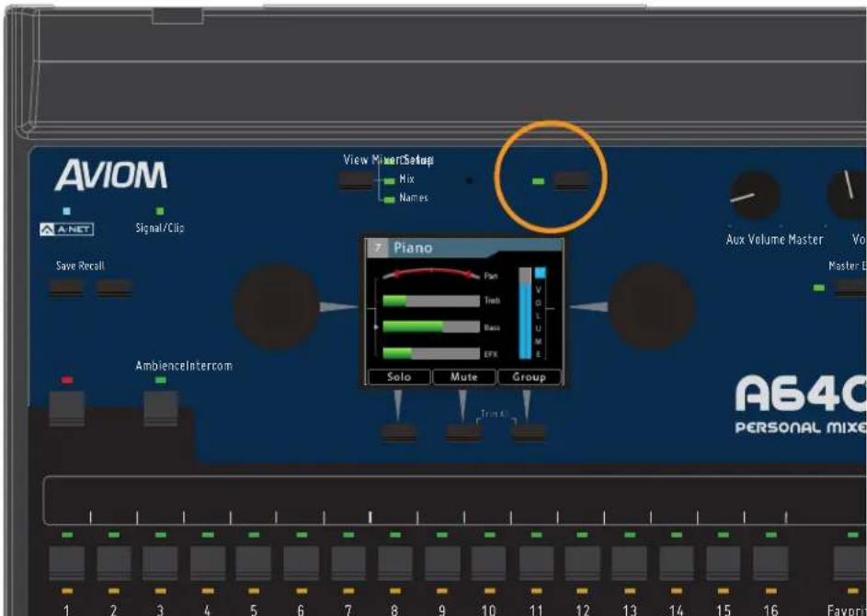The width and height of the screenshot is (867, 616).
Task: Select channel 2 button
Action: [x=114, y=564]
